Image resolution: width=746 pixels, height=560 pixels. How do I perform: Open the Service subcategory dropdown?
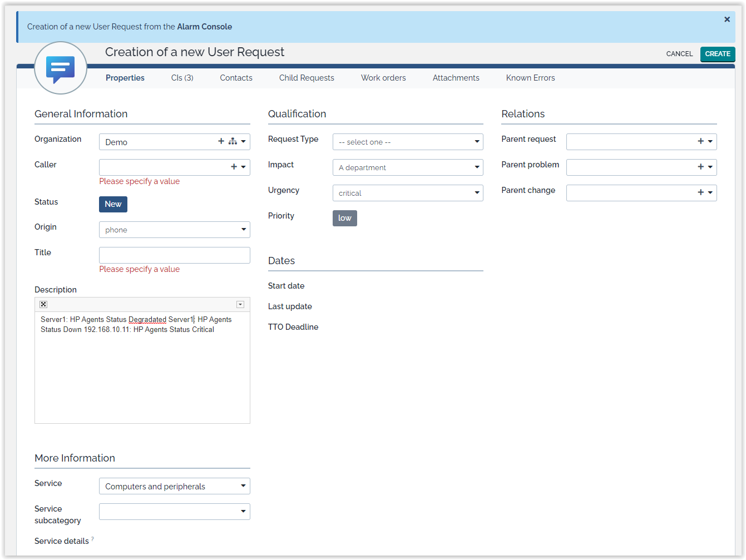click(174, 512)
